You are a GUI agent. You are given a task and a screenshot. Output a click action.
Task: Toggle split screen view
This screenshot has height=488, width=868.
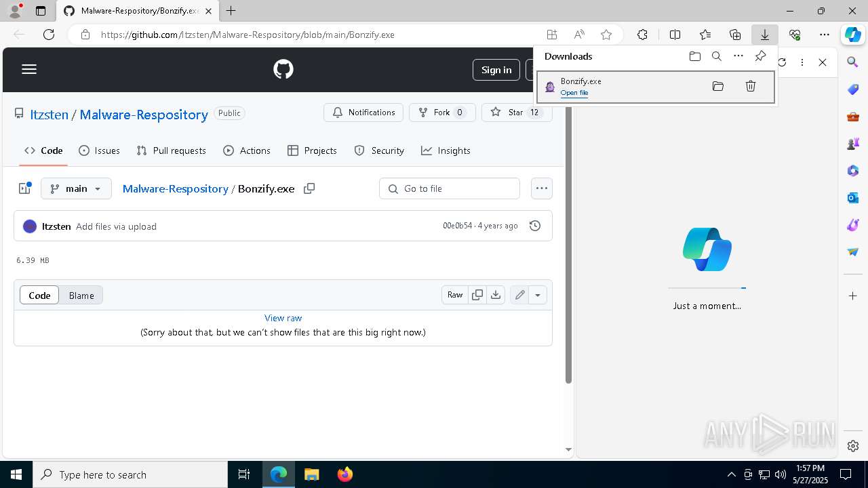675,35
